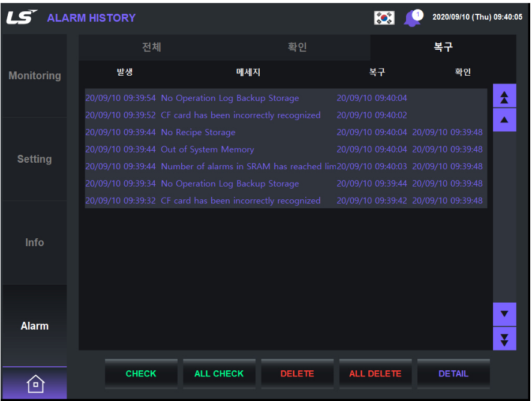Click the LS company logo
The width and height of the screenshot is (532, 401).
coord(22,17)
